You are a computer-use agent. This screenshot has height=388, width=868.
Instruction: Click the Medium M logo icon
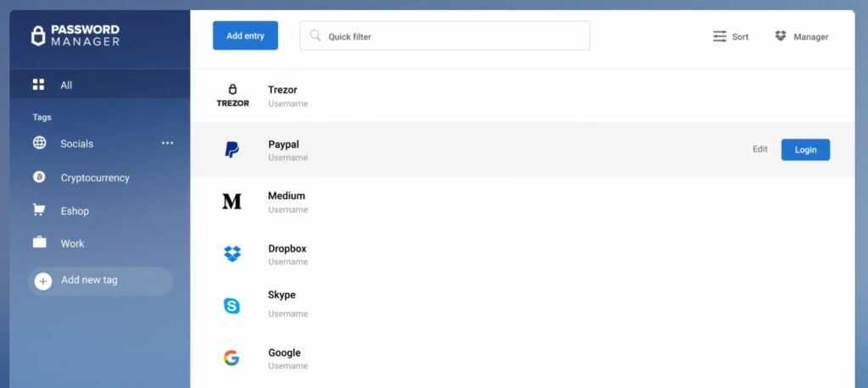(232, 202)
